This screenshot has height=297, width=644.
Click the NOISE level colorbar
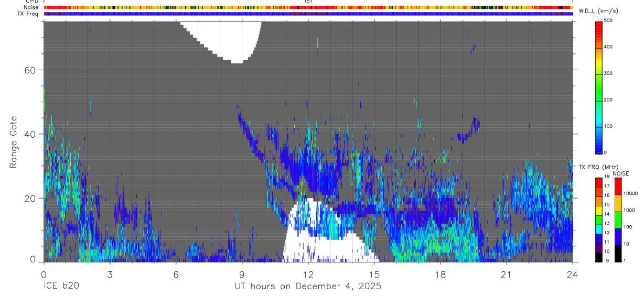pyautogui.click(x=618, y=220)
